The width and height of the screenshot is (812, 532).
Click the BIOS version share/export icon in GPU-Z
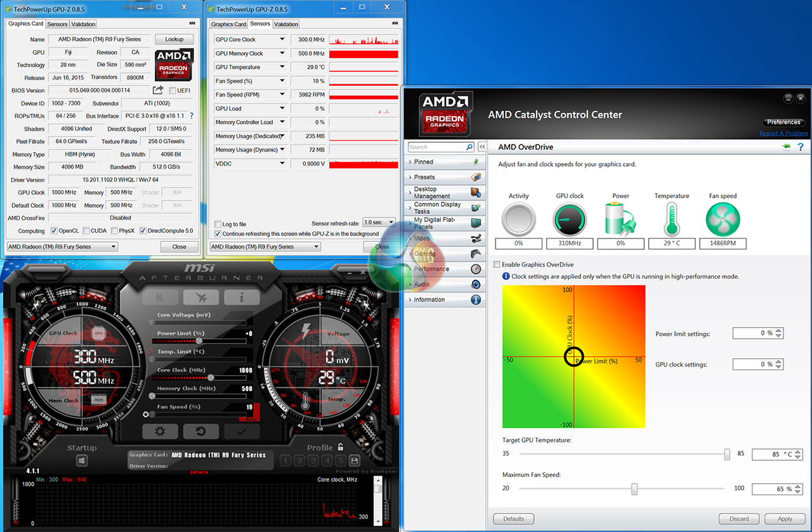(x=159, y=90)
